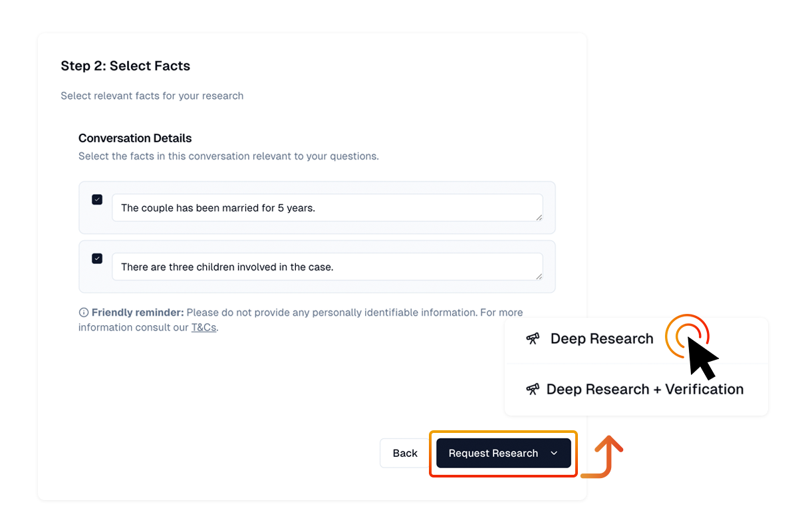Click inside the three-children text field
The width and height of the screenshot is (798, 532).
[299, 267]
